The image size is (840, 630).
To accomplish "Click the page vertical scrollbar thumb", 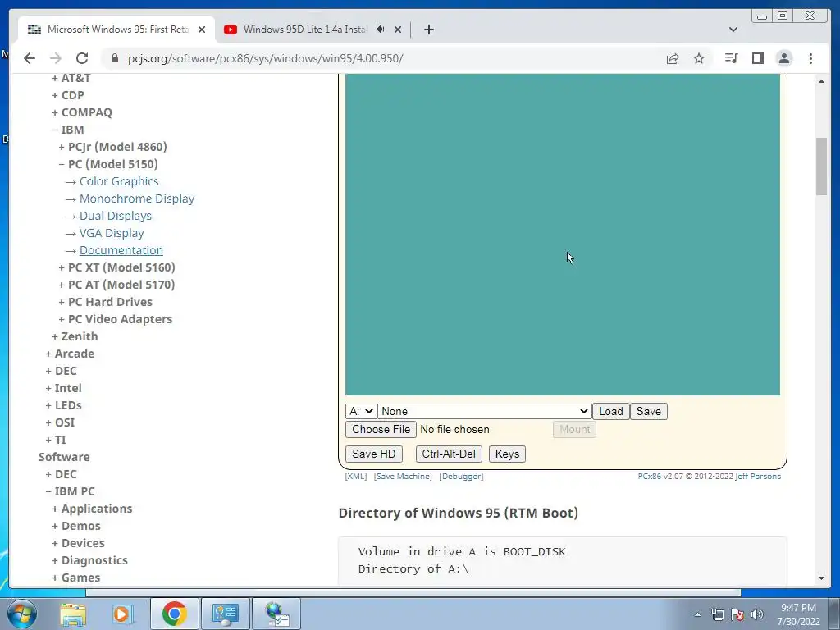I will (x=821, y=167).
